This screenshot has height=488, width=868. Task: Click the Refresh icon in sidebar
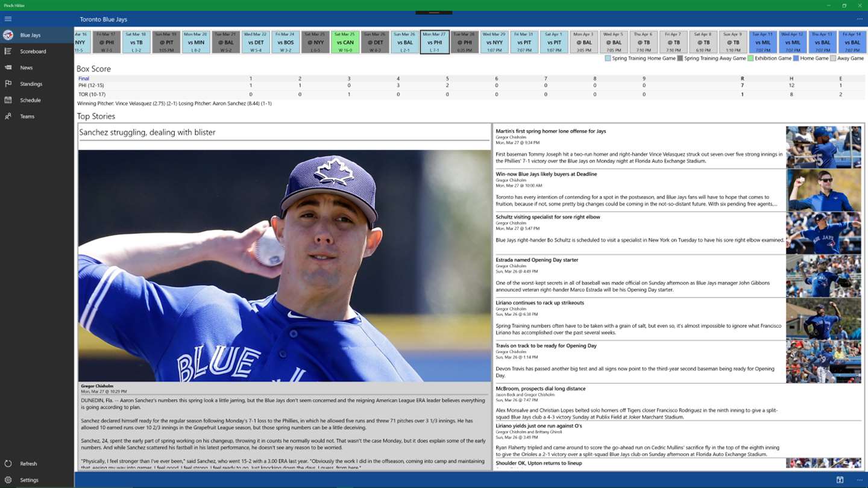click(x=8, y=463)
